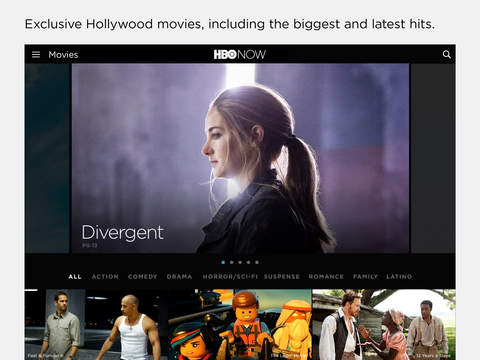Open the hamburger menu icon

pyautogui.click(x=36, y=54)
